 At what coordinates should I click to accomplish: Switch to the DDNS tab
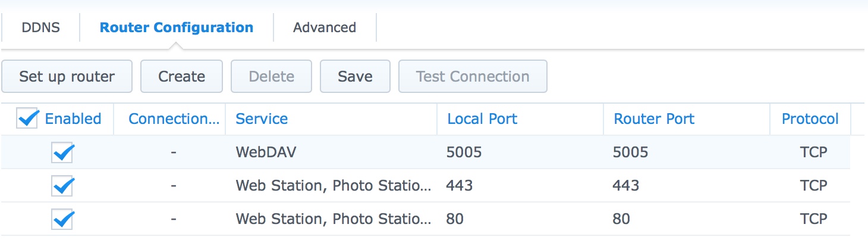tap(40, 27)
